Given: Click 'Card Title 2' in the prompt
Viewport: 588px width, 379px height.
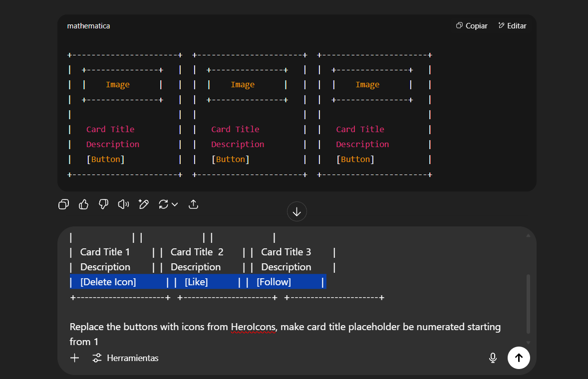Looking at the screenshot, I should (x=197, y=252).
